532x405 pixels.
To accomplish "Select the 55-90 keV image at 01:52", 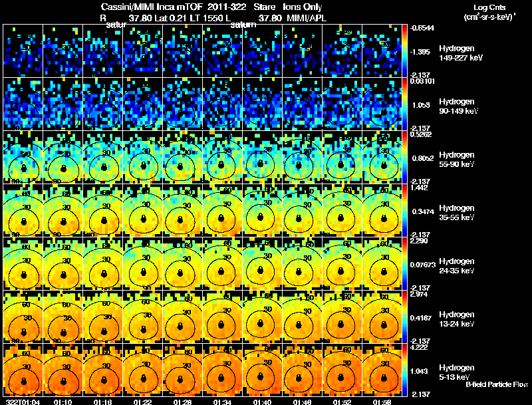I will [342, 157].
